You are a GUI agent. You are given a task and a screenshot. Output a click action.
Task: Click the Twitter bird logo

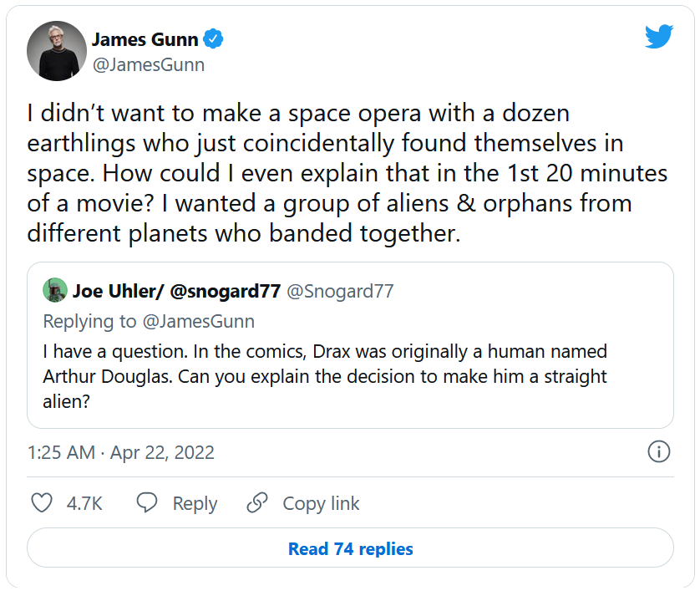tap(659, 36)
